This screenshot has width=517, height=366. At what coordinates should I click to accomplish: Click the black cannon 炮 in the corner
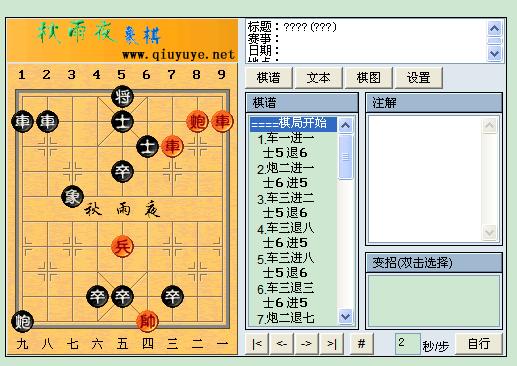pyautogui.click(x=22, y=322)
